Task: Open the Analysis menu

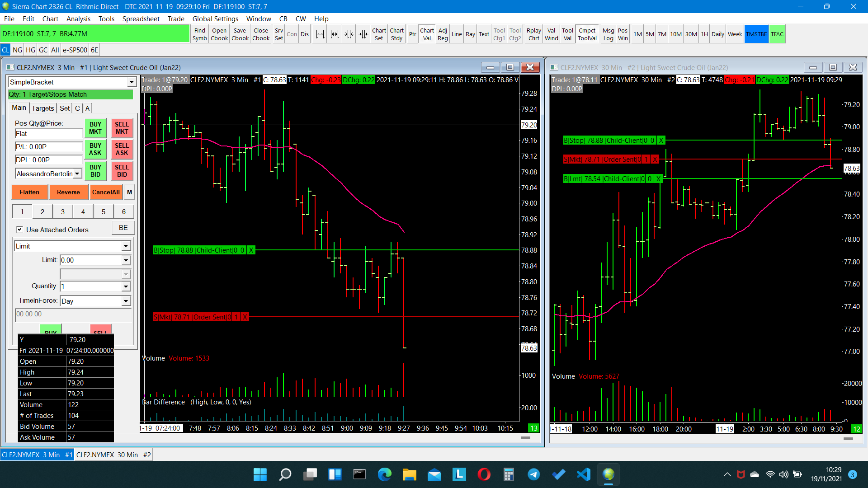Action: point(78,19)
